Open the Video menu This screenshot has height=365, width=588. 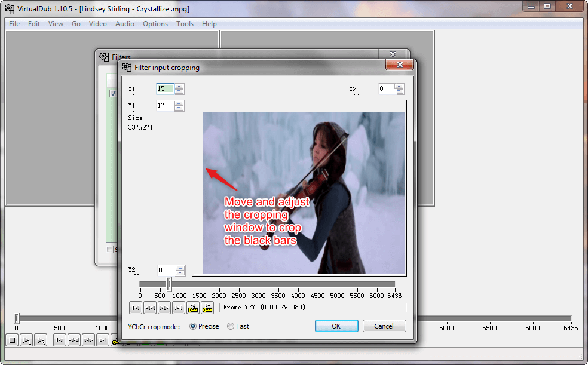pos(97,24)
